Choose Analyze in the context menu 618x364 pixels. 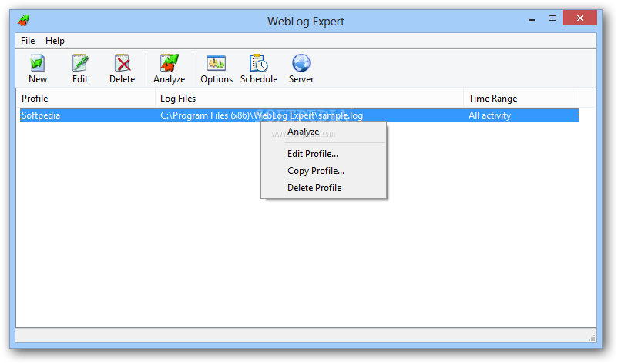[323, 132]
